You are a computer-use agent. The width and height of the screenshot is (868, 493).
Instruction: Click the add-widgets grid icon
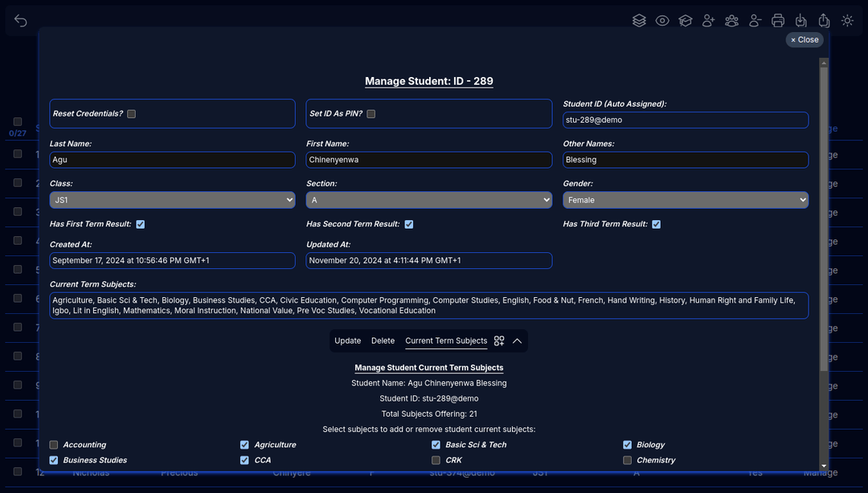499,341
